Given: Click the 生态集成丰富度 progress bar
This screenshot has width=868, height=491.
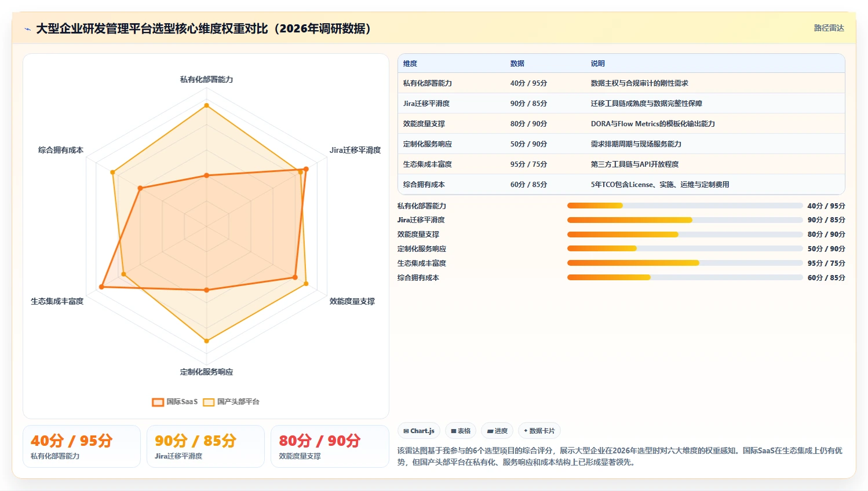Looking at the screenshot, I should 685,263.
